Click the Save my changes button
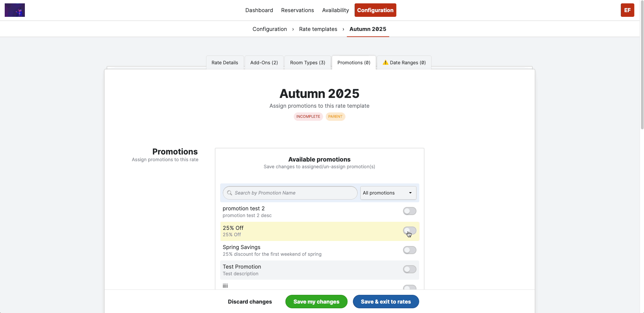Screen dimensions: 644x313 click(316, 302)
